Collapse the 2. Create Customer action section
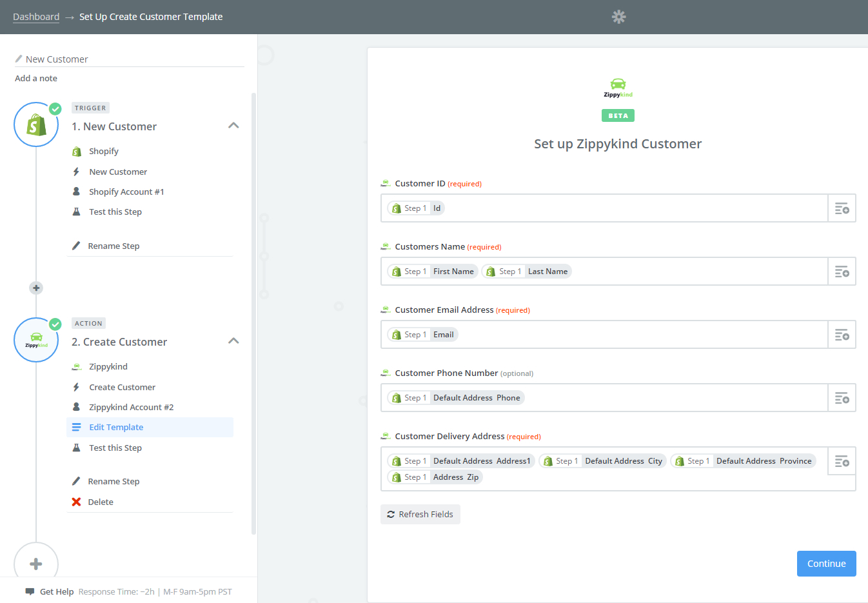The height and width of the screenshot is (603, 868). pos(233,341)
